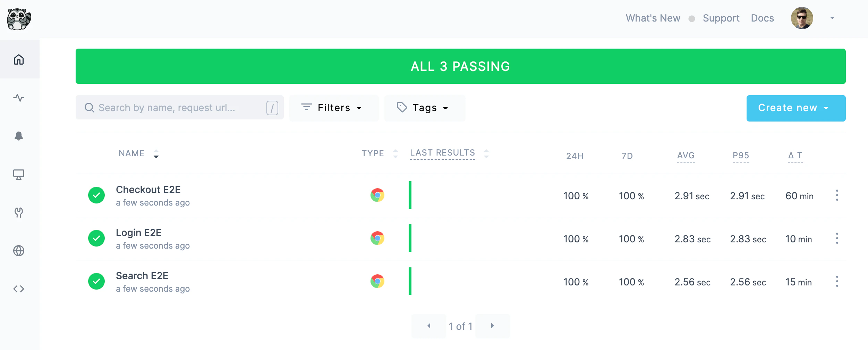Click the raccoon logo in top left
Viewport: 868px width, 350px height.
pos(19,19)
